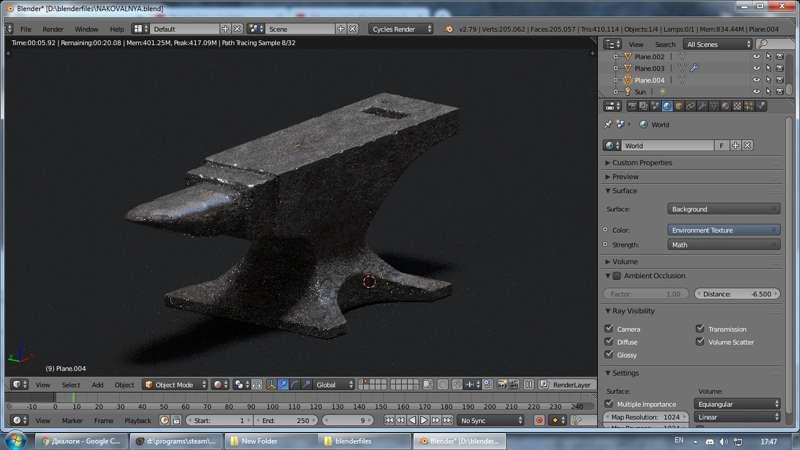Click the Environment Texture color button
The width and height of the screenshot is (800, 450).
point(723,230)
